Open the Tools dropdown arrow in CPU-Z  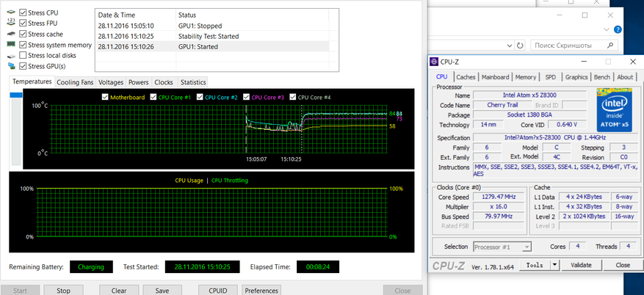click(555, 265)
